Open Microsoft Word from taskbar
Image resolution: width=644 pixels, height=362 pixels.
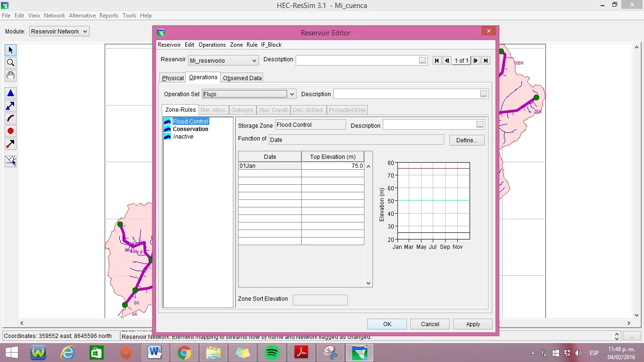click(x=155, y=353)
